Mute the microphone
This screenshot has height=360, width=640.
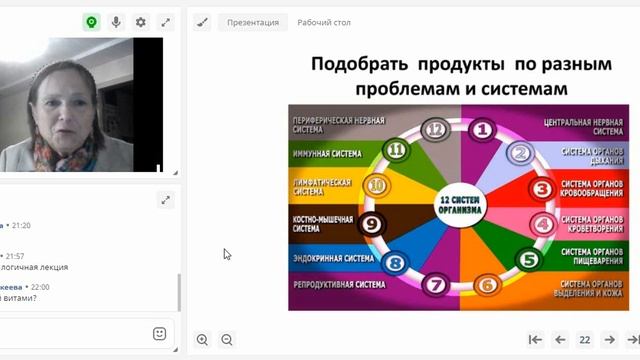pos(116,22)
